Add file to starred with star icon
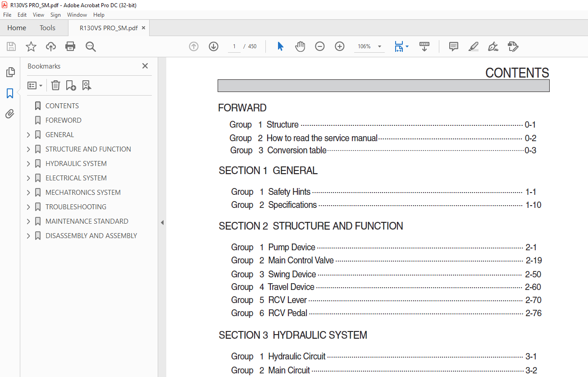Image resolution: width=588 pixels, height=377 pixels. pyautogui.click(x=31, y=46)
